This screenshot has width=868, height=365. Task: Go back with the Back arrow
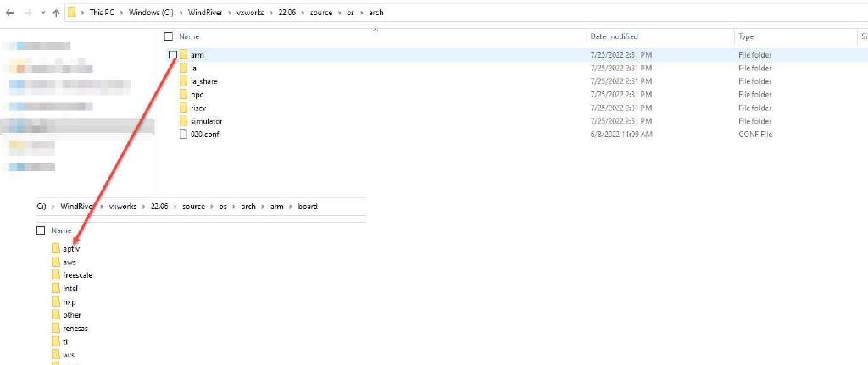click(8, 13)
